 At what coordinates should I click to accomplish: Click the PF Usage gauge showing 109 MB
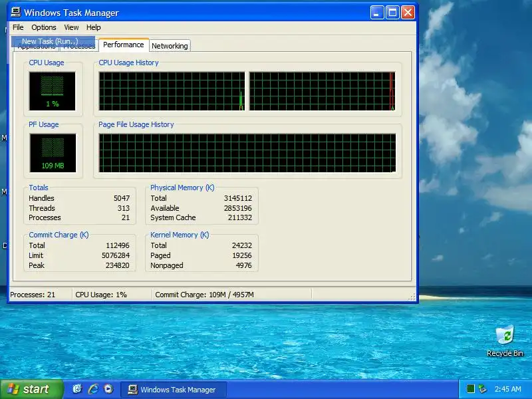[53, 153]
